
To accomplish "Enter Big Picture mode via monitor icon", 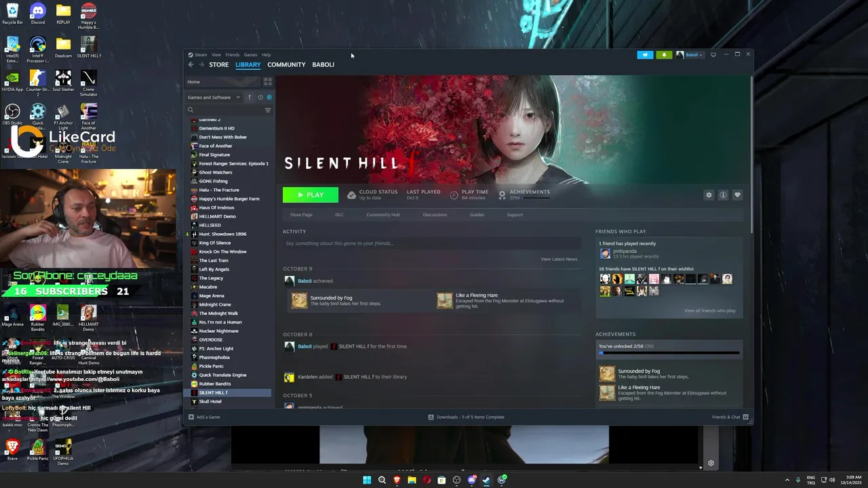I will [x=713, y=55].
